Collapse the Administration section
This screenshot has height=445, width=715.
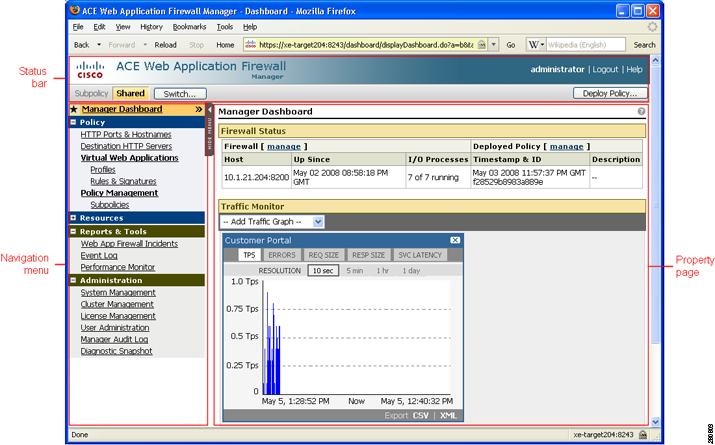[x=74, y=281]
